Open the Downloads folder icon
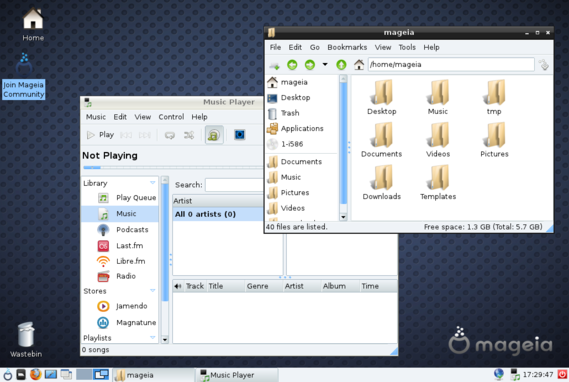The image size is (569, 382). click(x=381, y=182)
